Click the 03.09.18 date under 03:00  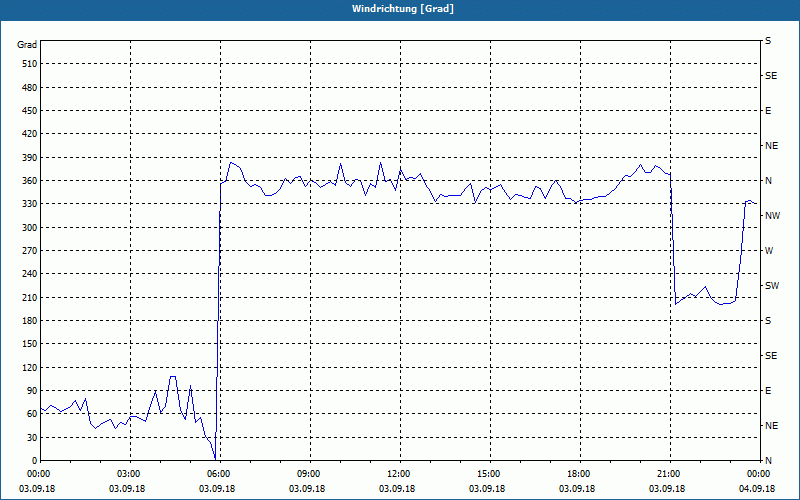pyautogui.click(x=127, y=489)
